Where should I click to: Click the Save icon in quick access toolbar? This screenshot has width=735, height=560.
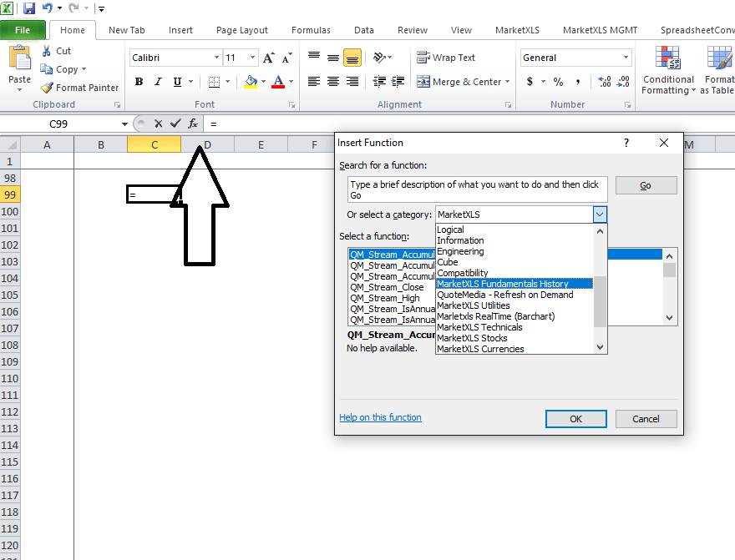click(29, 8)
